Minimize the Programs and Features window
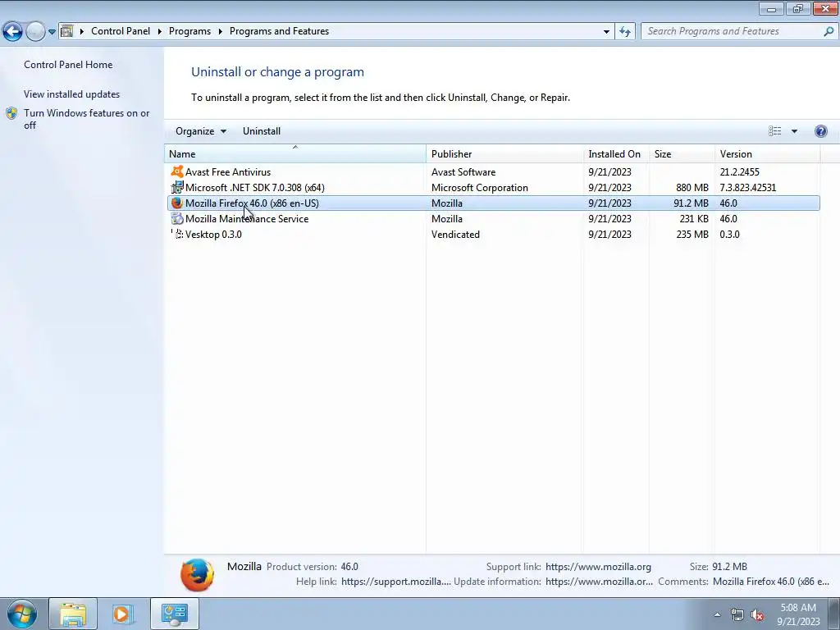 point(771,8)
